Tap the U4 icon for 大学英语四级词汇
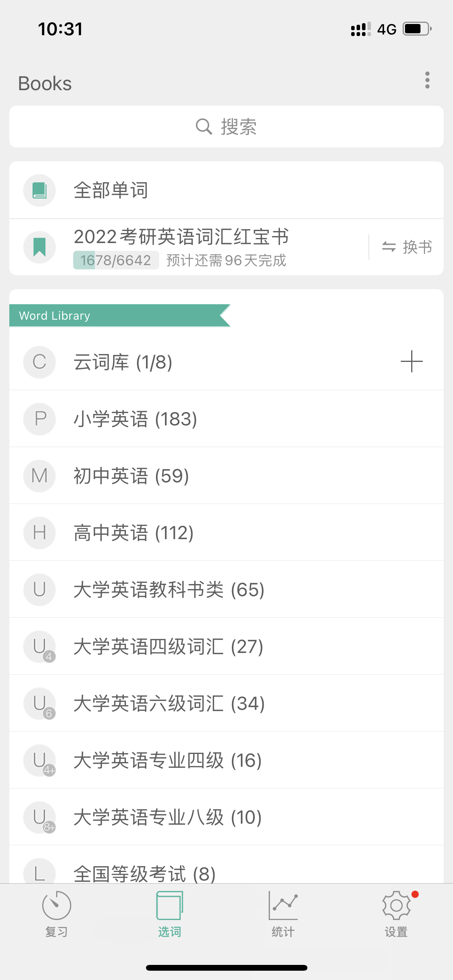 39,647
